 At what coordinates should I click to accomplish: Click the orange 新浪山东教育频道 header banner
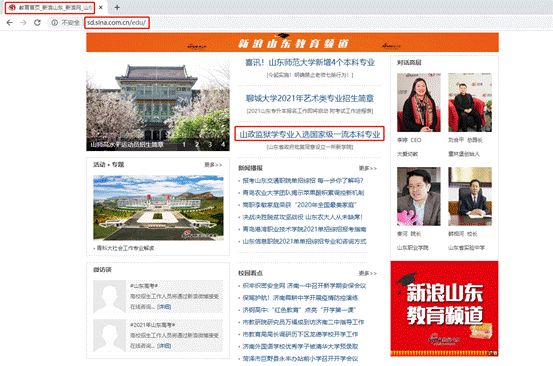click(292, 42)
